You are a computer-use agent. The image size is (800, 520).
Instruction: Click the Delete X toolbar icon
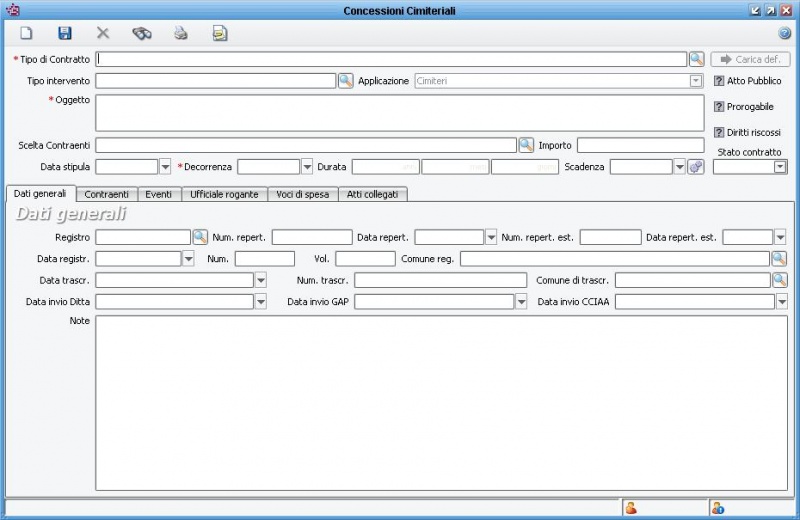point(103,33)
